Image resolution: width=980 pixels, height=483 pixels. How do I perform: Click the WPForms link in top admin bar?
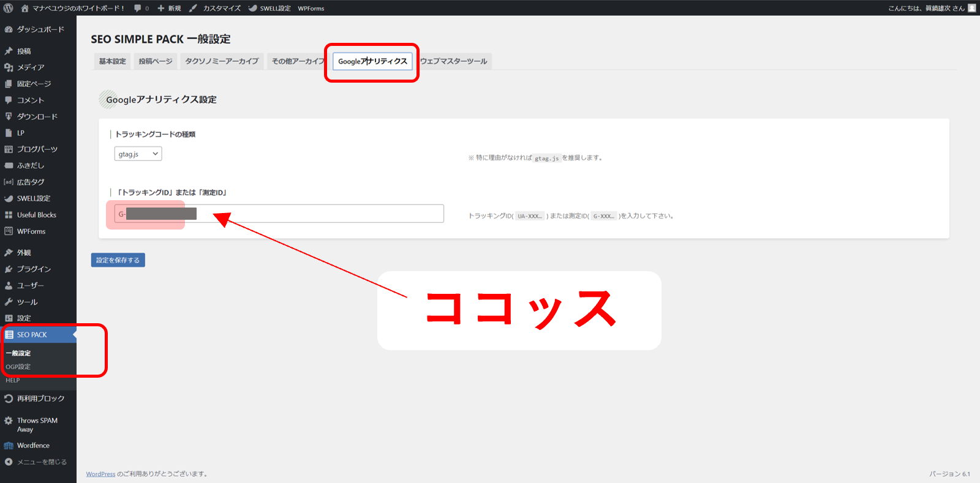tap(311, 8)
